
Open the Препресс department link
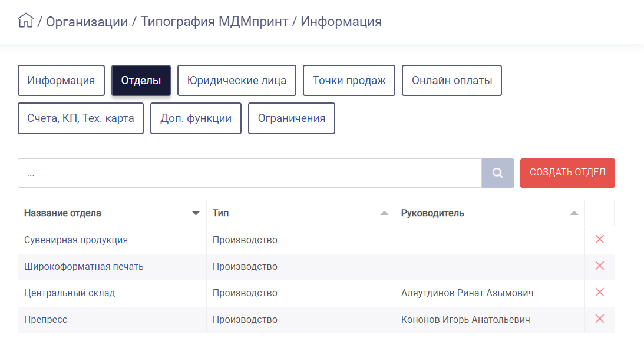[x=45, y=320]
